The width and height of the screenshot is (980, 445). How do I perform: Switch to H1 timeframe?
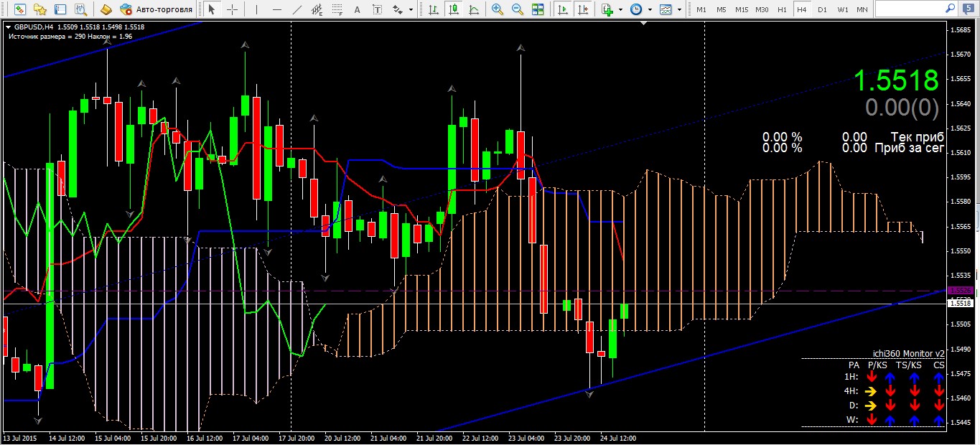782,9
